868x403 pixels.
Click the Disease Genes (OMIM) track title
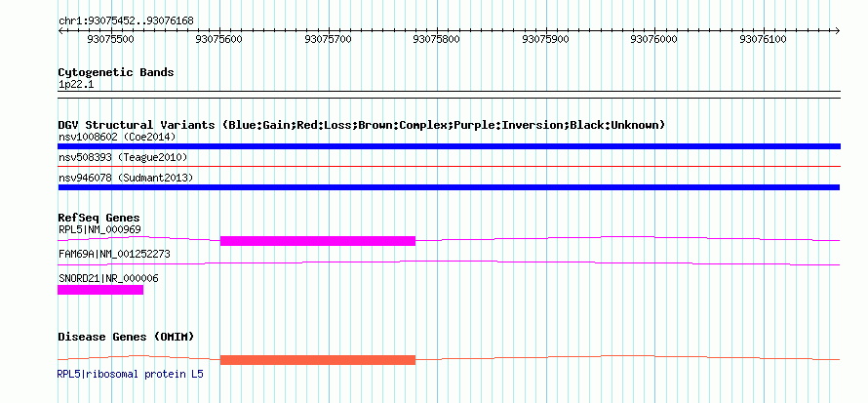(126, 337)
